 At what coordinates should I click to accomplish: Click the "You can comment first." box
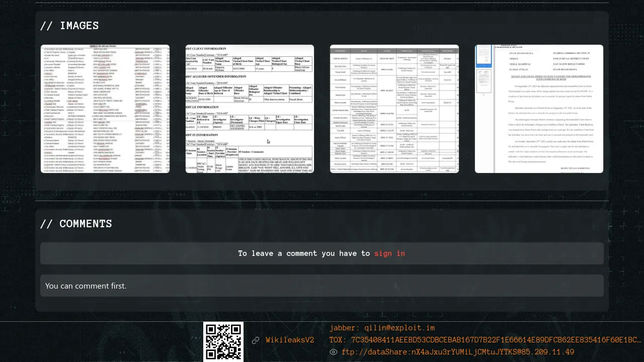pos(322,286)
